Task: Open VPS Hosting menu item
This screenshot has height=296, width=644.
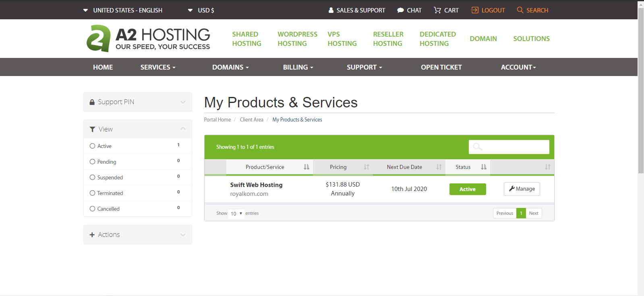Action: click(x=342, y=39)
